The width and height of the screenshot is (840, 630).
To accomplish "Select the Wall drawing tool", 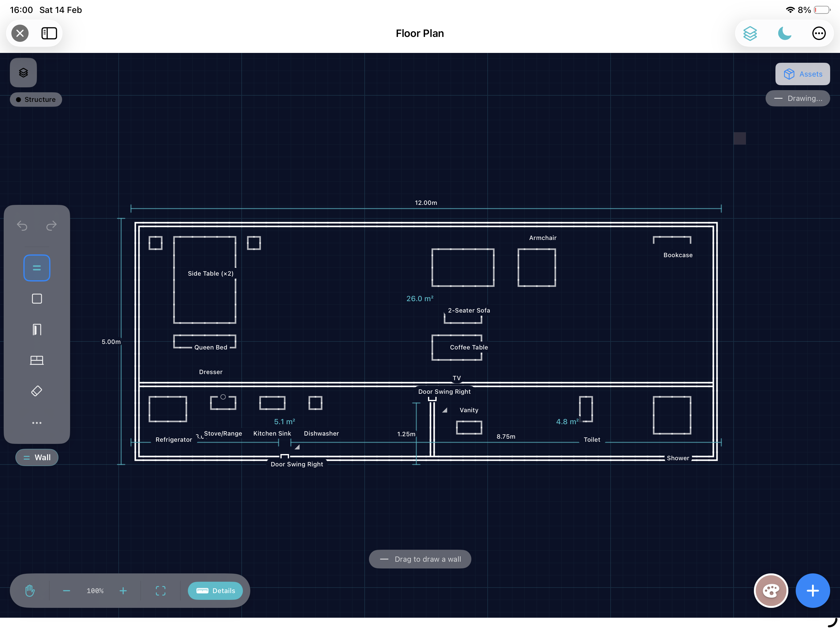I will pos(37,268).
